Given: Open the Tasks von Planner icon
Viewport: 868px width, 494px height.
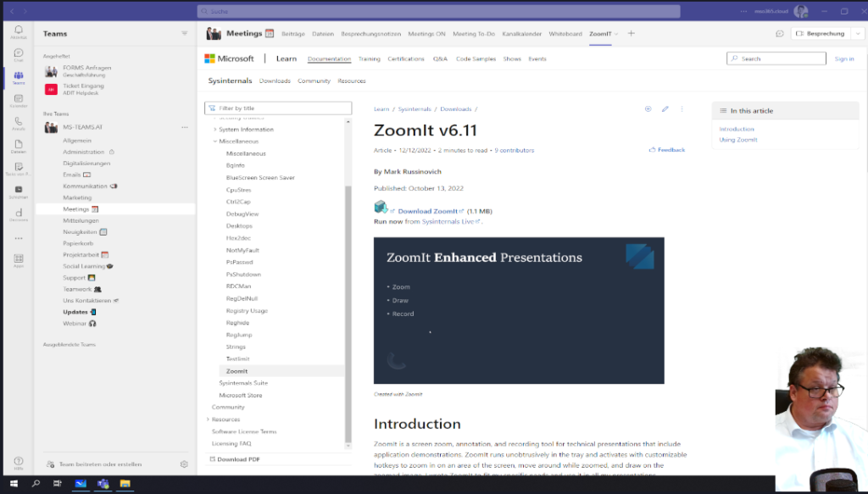Looking at the screenshot, I should click(19, 169).
